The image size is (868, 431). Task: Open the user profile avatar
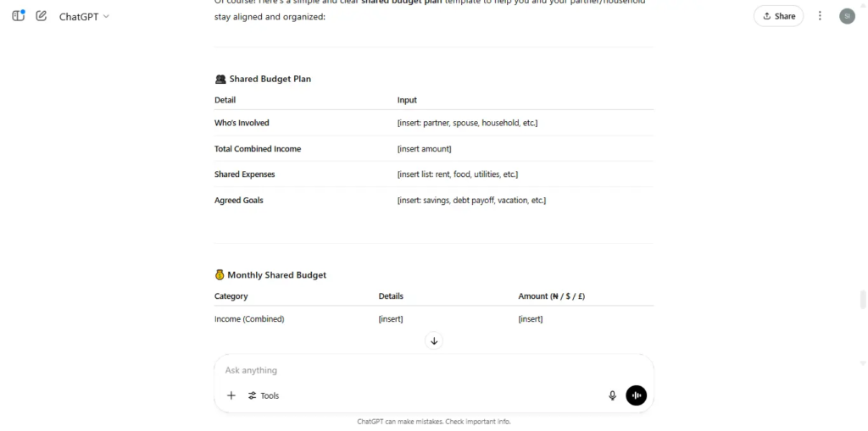[847, 16]
